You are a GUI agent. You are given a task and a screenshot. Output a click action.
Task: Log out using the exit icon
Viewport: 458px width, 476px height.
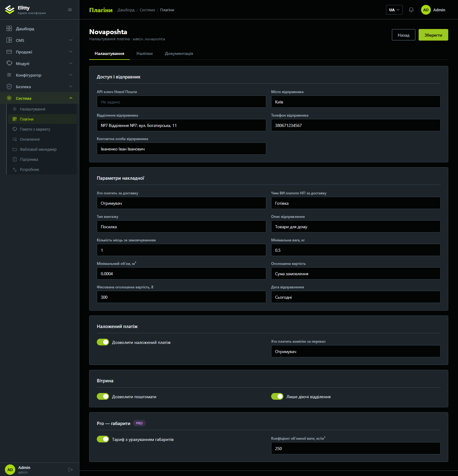(x=71, y=470)
